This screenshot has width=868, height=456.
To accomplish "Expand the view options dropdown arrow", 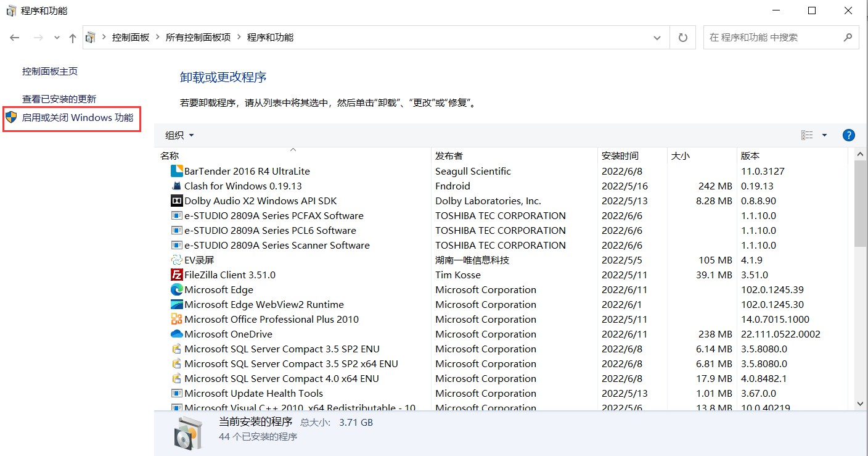I will pos(824,135).
